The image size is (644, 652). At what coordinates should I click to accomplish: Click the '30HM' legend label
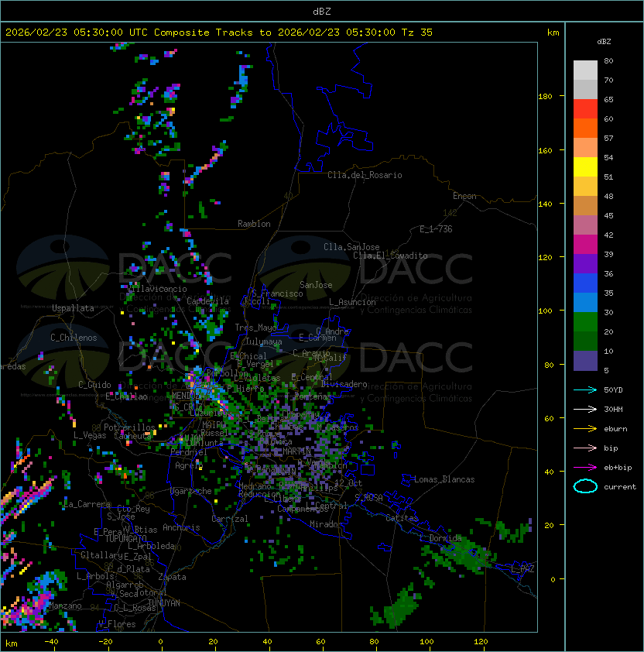point(613,409)
